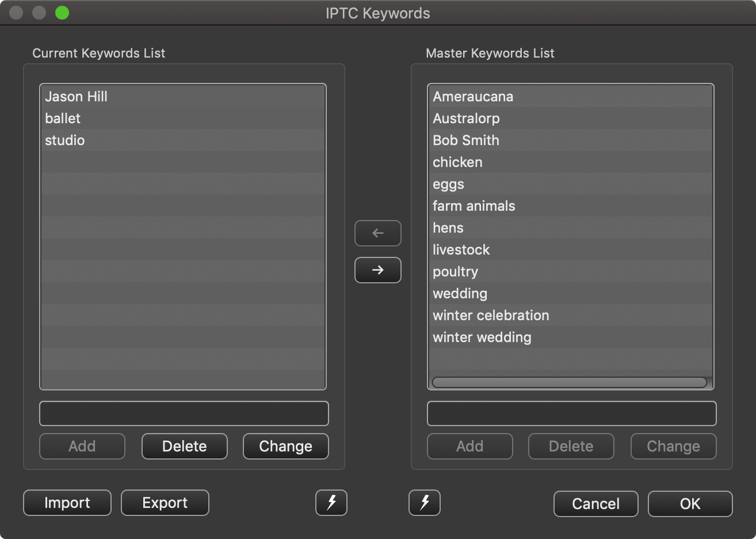The height and width of the screenshot is (539, 756).
Task: Select Bob Smith in master list
Action: 571,140
